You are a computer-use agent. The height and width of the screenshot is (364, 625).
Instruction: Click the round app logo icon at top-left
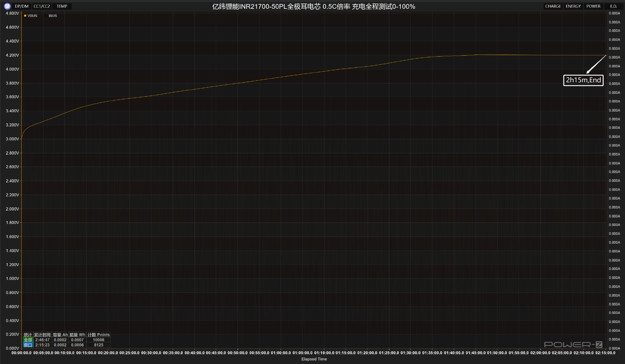tap(7, 6)
